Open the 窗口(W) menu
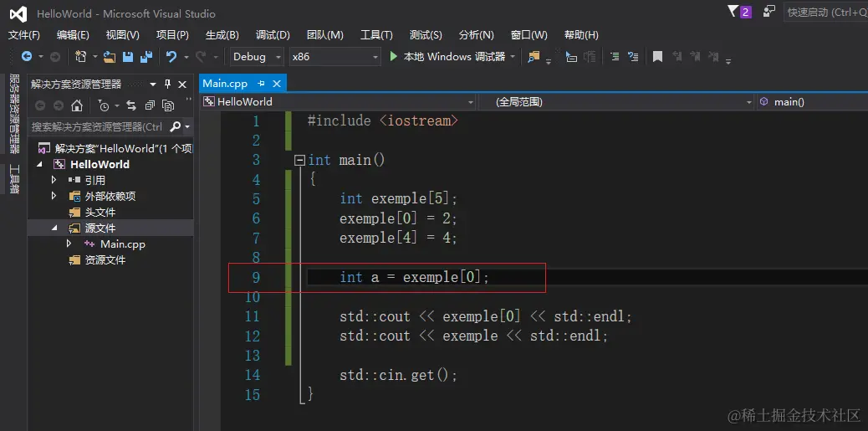This screenshot has height=431, width=868. [528, 35]
